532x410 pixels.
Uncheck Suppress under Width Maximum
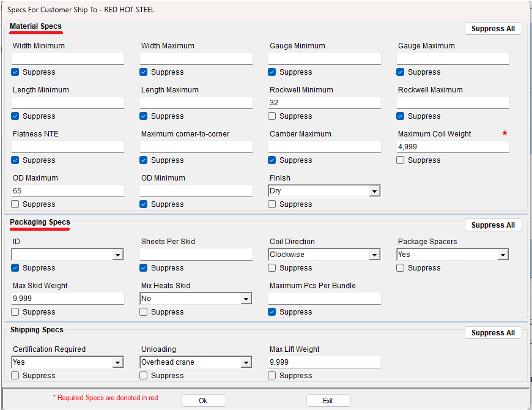click(144, 72)
